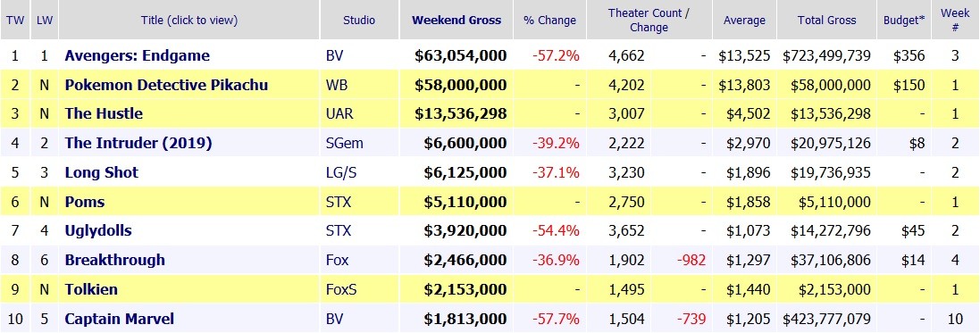
Task: Click the Average column header
Action: (744, 20)
